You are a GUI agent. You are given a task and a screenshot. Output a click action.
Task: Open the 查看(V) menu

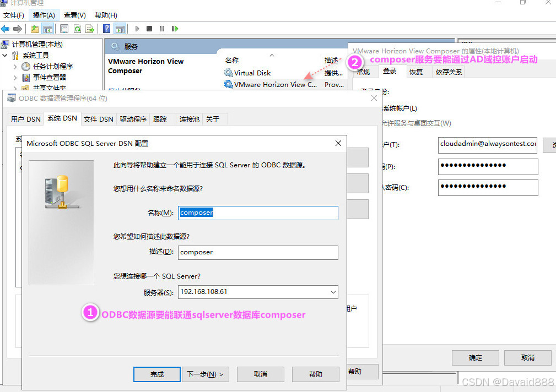point(75,15)
